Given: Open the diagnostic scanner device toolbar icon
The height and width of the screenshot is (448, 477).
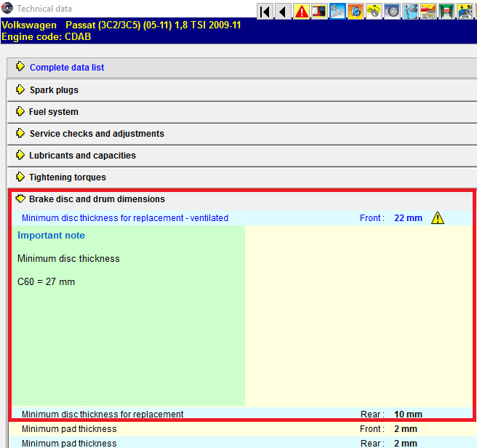Looking at the screenshot, I should coord(319,12).
